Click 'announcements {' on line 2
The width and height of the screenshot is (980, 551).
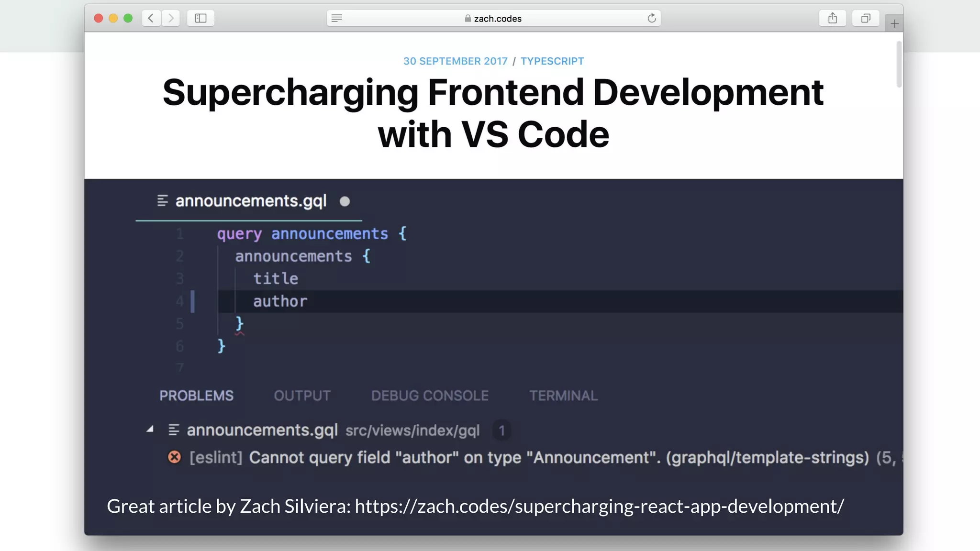point(303,256)
